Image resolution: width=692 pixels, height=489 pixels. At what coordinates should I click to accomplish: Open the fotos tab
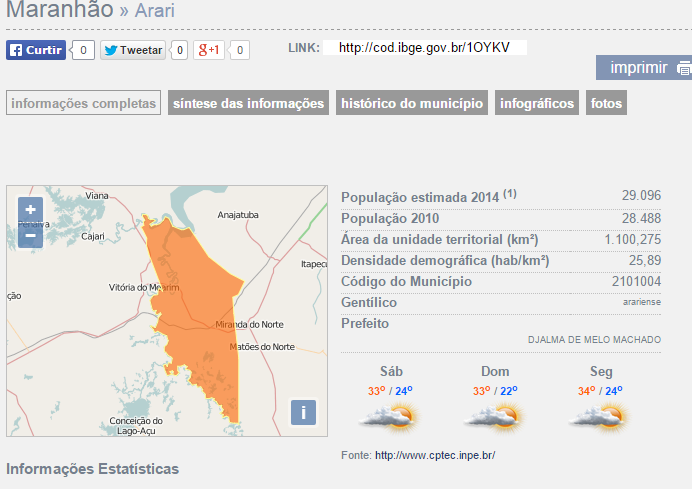click(606, 103)
